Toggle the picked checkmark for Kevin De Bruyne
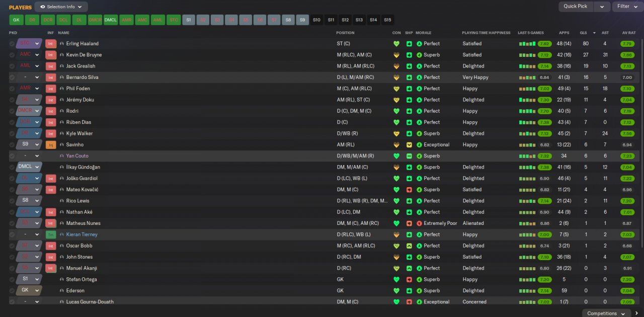 12,55
